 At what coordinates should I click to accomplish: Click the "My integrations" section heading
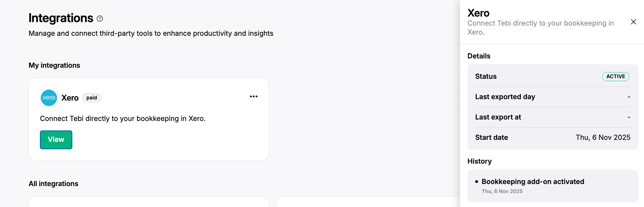(x=54, y=65)
